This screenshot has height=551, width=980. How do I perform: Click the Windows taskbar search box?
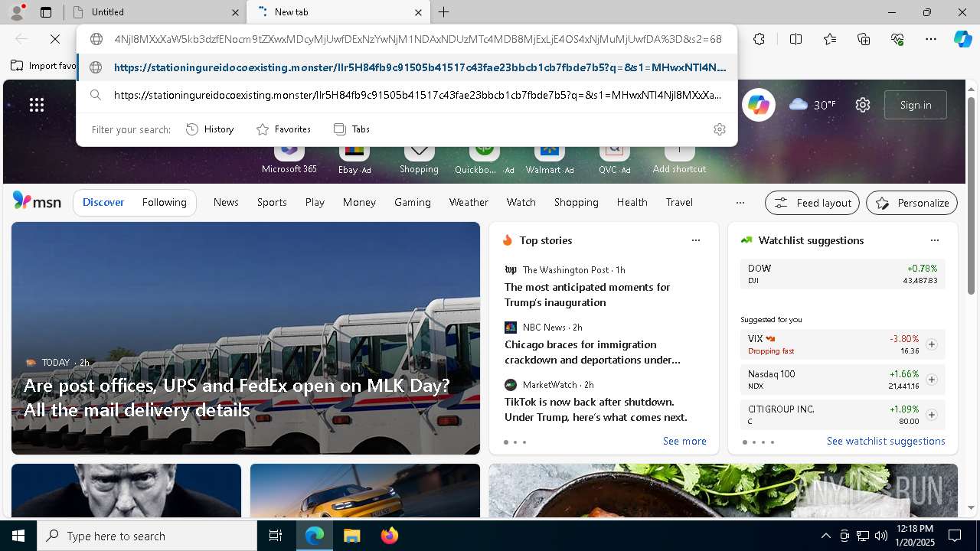point(147,536)
